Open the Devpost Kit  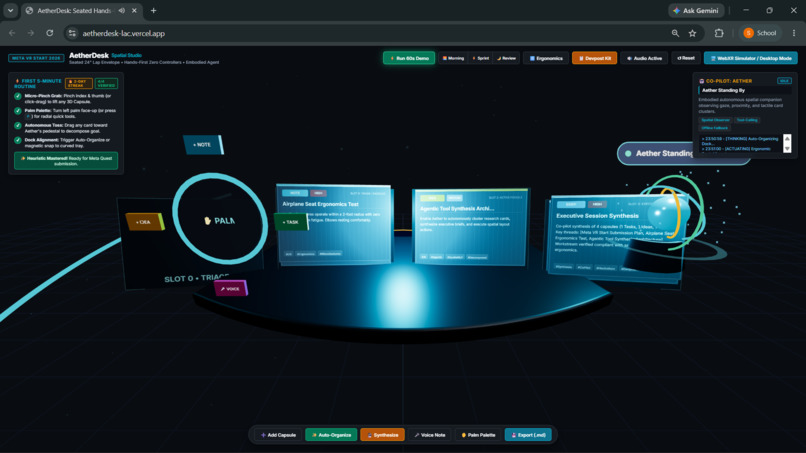coord(594,58)
